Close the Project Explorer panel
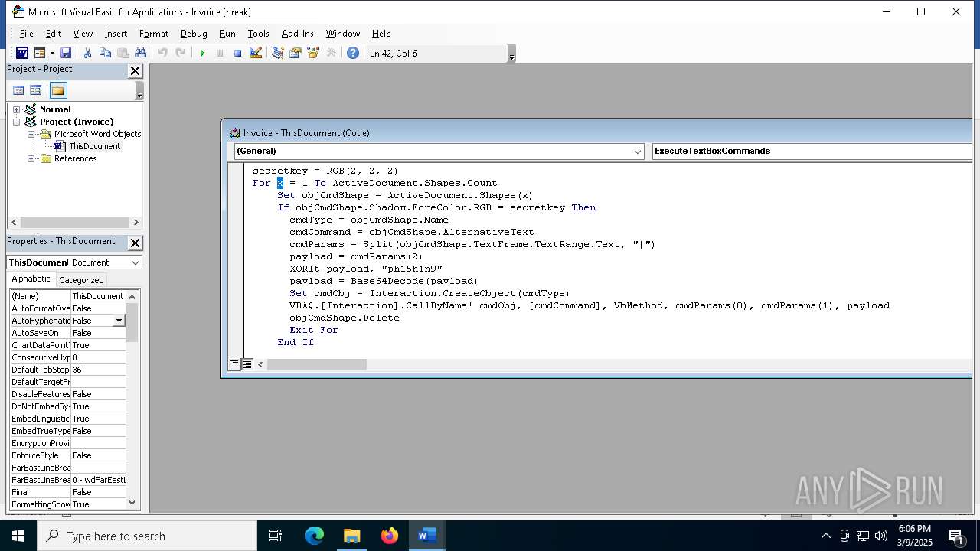The image size is (980, 551). [x=135, y=70]
